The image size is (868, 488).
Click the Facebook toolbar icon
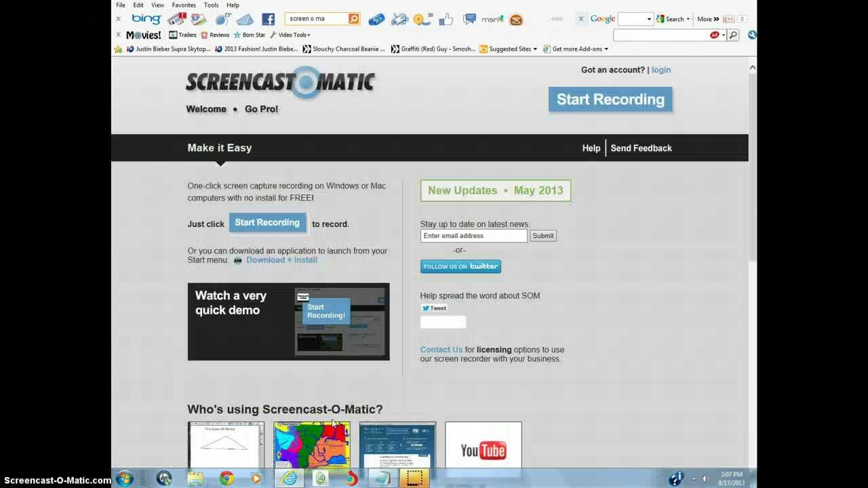pyautogui.click(x=268, y=19)
